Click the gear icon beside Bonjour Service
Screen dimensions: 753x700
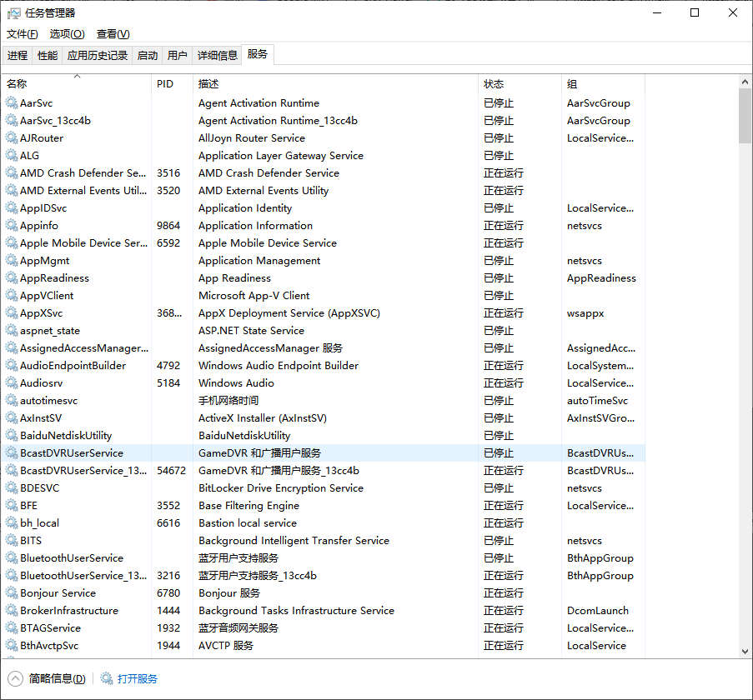pos(12,593)
